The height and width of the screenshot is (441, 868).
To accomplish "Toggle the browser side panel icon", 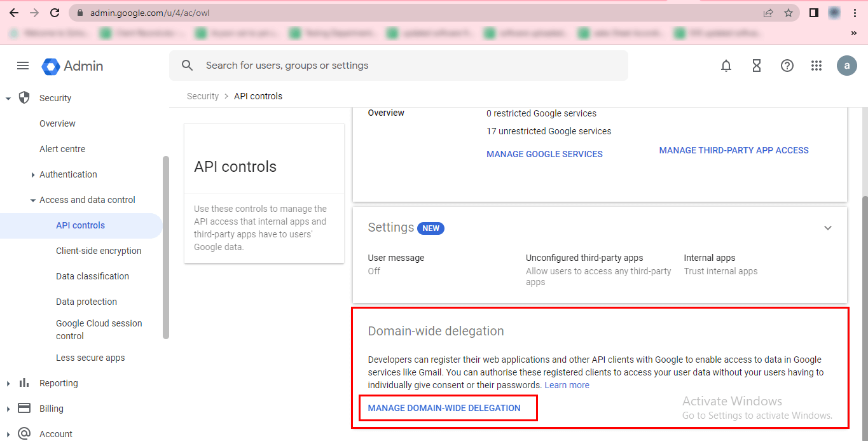I will point(813,13).
